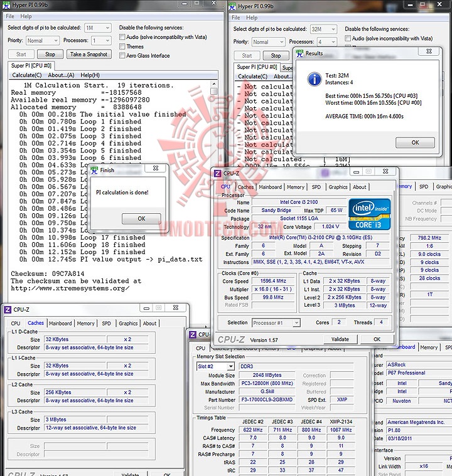The image size is (452, 476).
Task: Enable Aero Glass Interface checkbox
Action: coord(122,56)
